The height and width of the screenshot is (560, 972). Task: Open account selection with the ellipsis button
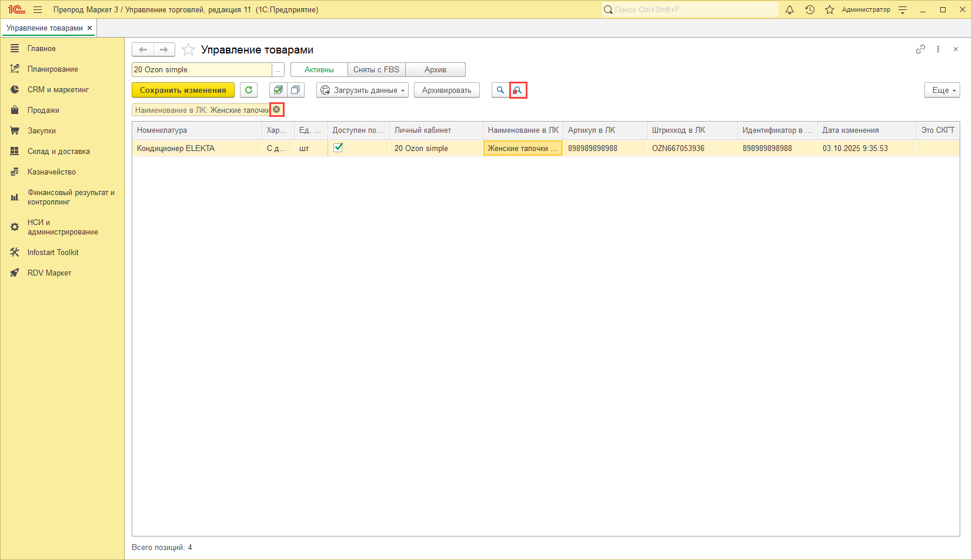click(278, 70)
